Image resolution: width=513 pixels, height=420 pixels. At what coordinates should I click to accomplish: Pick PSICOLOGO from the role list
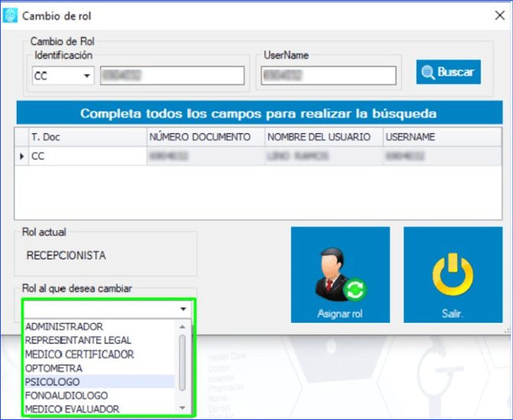point(52,382)
